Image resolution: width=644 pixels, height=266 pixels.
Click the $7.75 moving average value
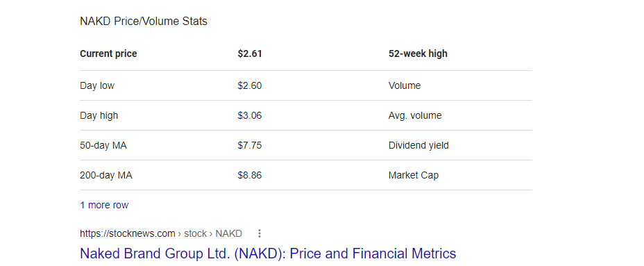(x=250, y=146)
